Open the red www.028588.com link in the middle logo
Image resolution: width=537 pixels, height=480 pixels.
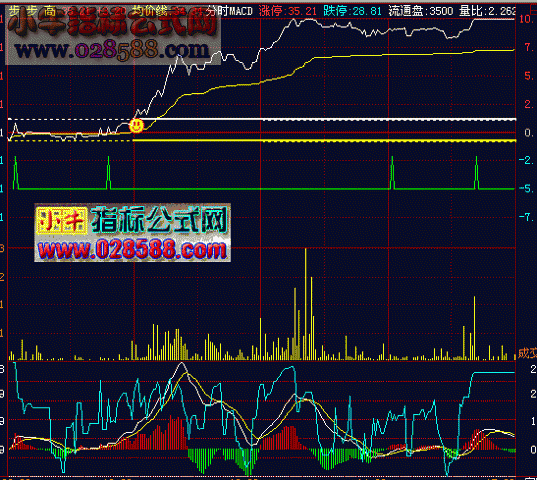pyautogui.click(x=132, y=249)
